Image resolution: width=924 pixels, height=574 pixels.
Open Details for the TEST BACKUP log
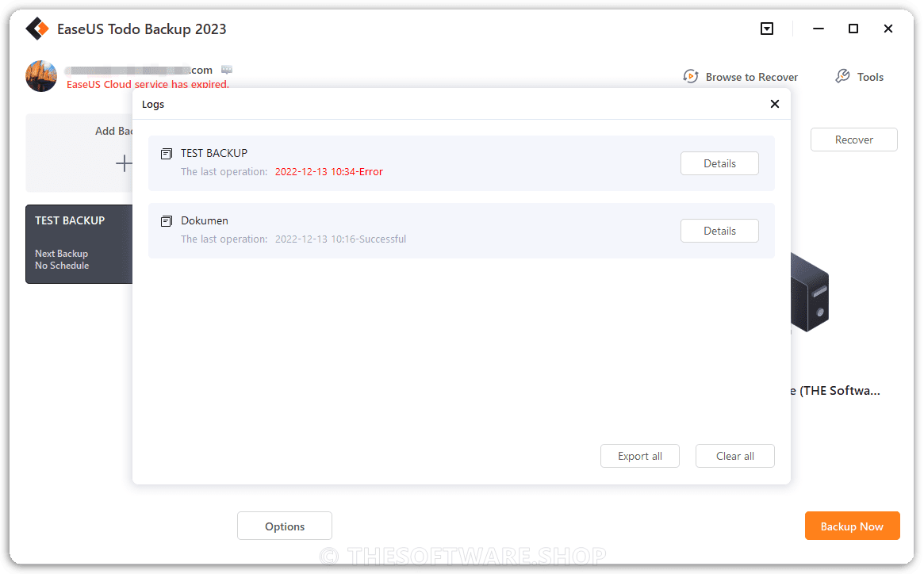[x=719, y=163]
